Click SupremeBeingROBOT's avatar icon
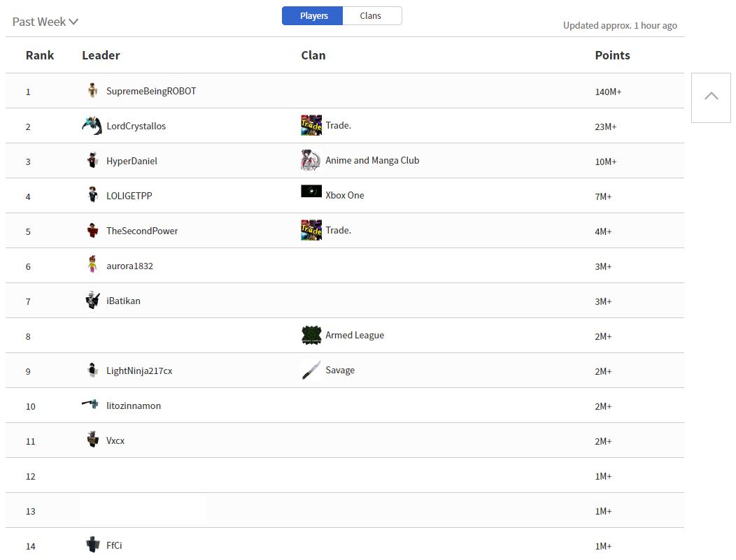The image size is (736, 560). (x=92, y=91)
